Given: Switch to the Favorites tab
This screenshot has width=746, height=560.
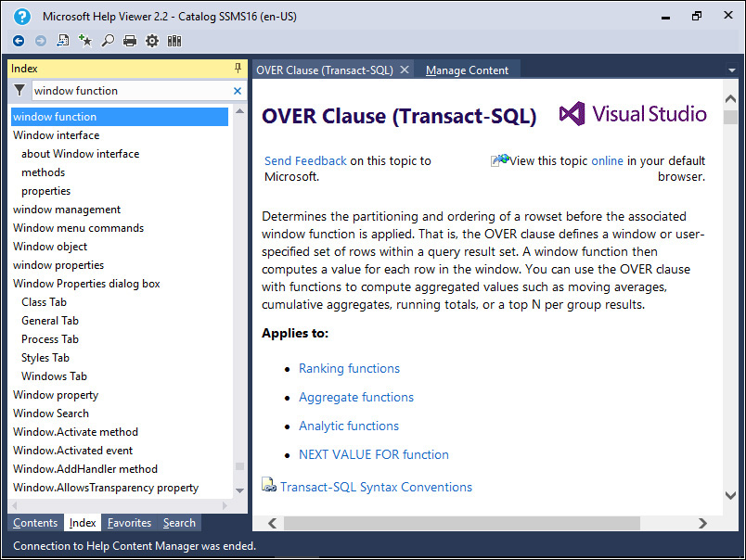Looking at the screenshot, I should tap(129, 523).
